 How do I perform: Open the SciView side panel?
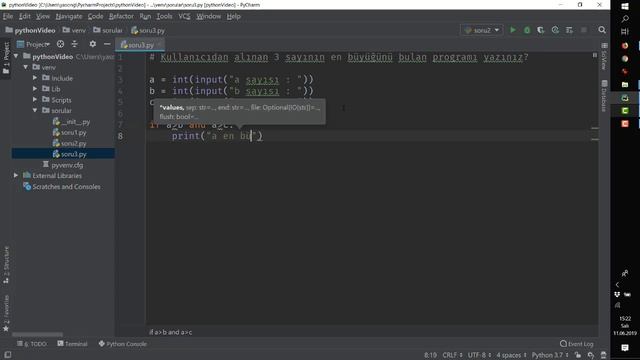pos(604,56)
